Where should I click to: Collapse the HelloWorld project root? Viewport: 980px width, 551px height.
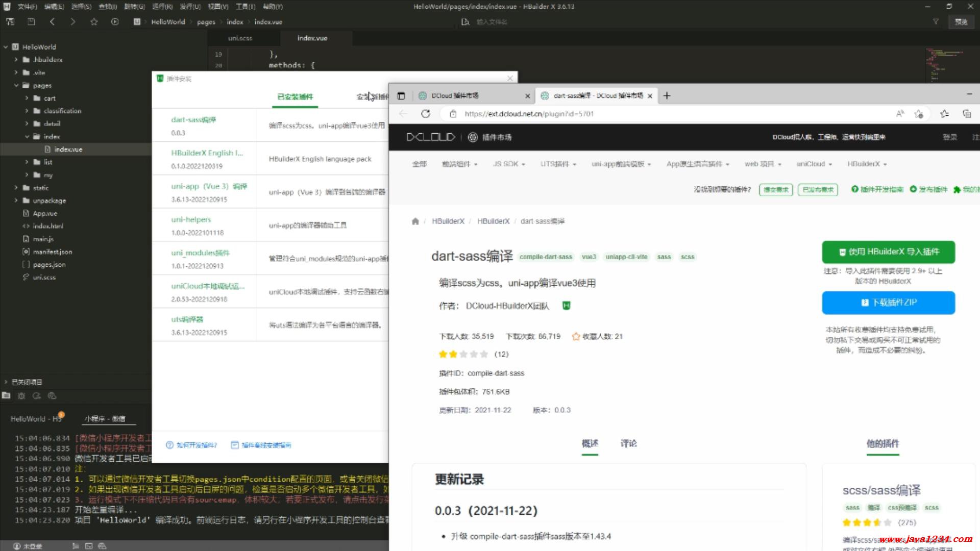coord(6,46)
